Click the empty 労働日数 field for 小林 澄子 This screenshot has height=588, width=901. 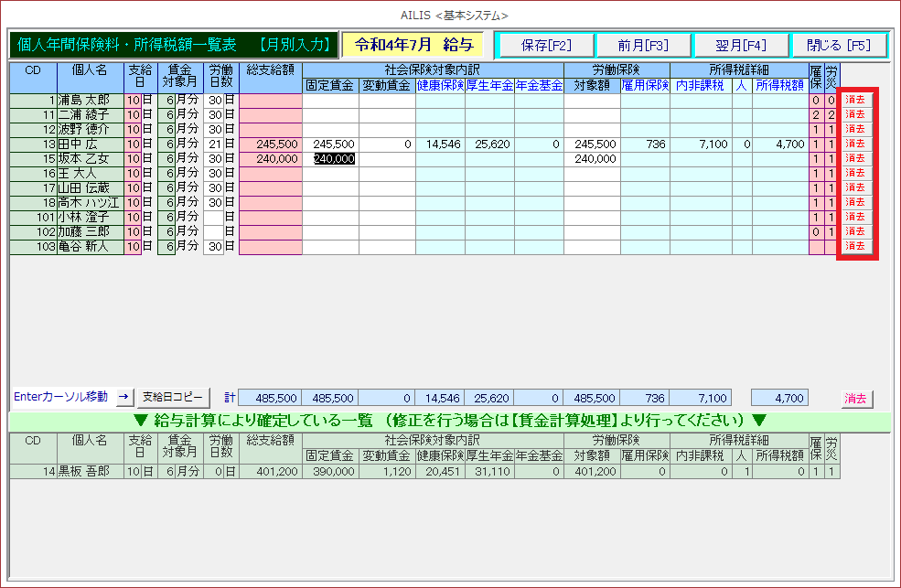point(213,217)
